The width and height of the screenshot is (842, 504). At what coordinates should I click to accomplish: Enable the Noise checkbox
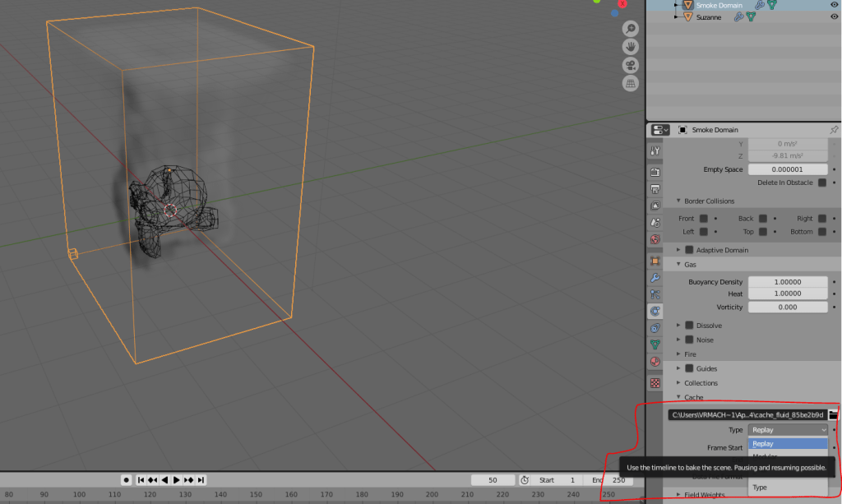coord(689,340)
